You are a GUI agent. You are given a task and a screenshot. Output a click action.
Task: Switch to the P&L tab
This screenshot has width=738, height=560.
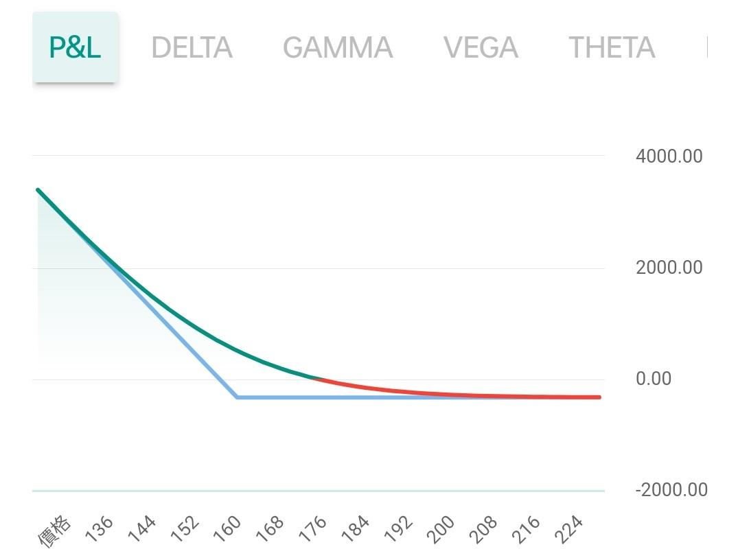[x=75, y=47]
